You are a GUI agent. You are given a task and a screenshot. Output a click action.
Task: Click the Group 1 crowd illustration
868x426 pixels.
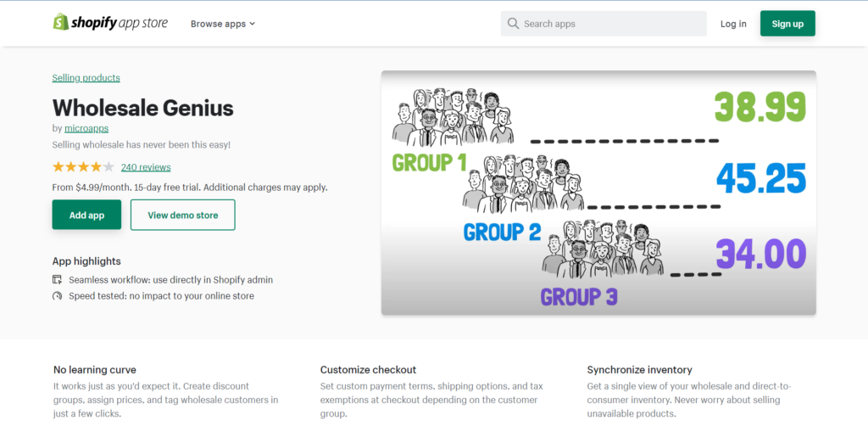tap(453, 116)
